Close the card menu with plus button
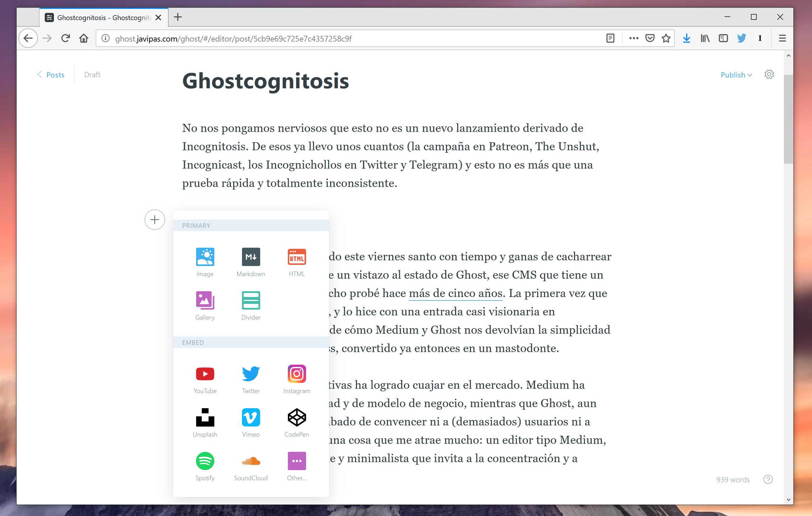 tap(155, 220)
